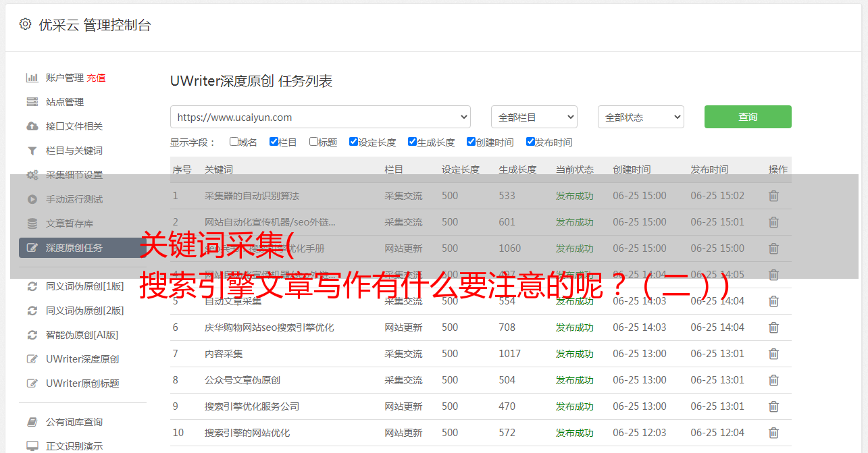The width and height of the screenshot is (868, 453).
Task: Click the 深度原创任务 edit icon
Action: click(x=32, y=248)
